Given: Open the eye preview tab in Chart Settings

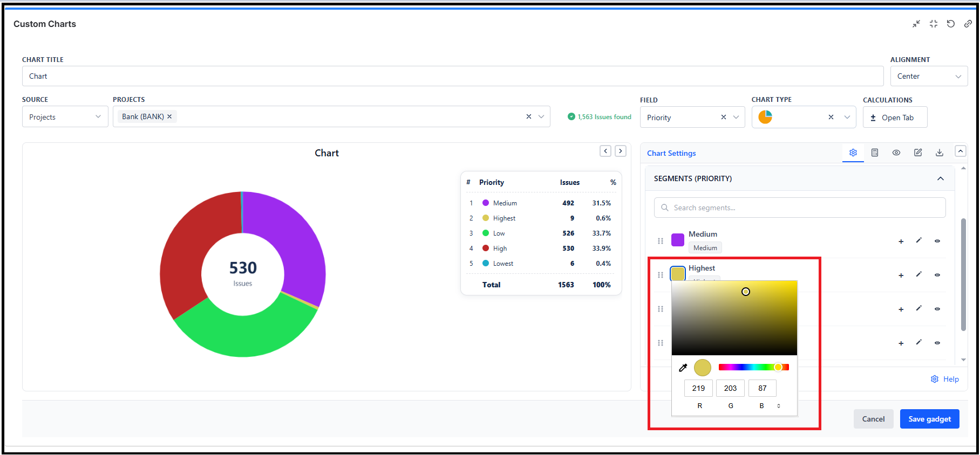Looking at the screenshot, I should pyautogui.click(x=896, y=153).
